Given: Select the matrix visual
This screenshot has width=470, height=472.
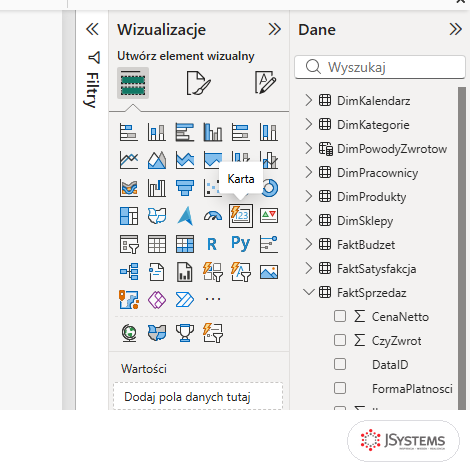Looking at the screenshot, I should coord(185,244).
